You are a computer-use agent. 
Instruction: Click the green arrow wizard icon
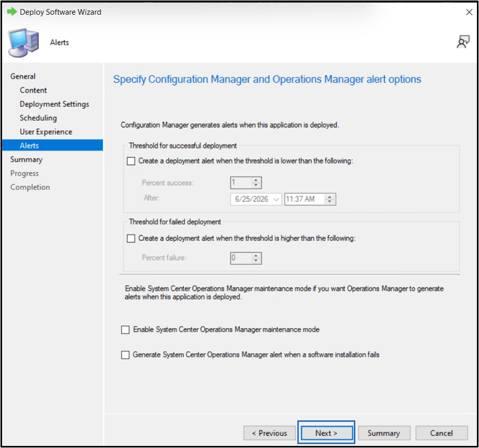tap(12, 12)
